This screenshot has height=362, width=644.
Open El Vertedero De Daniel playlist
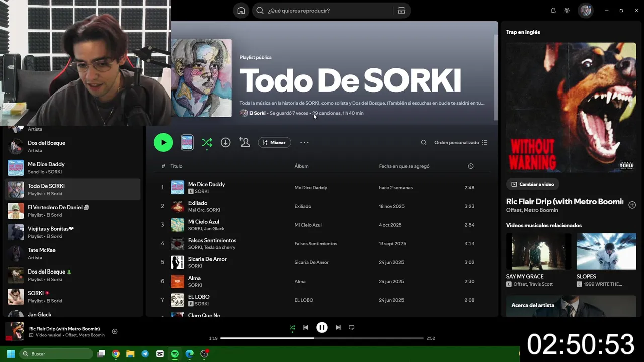[73, 211]
